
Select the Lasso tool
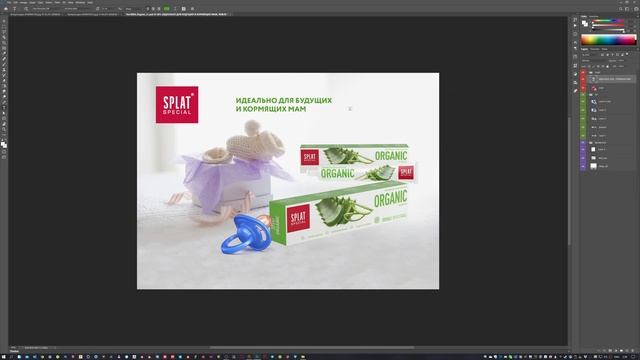(4, 31)
